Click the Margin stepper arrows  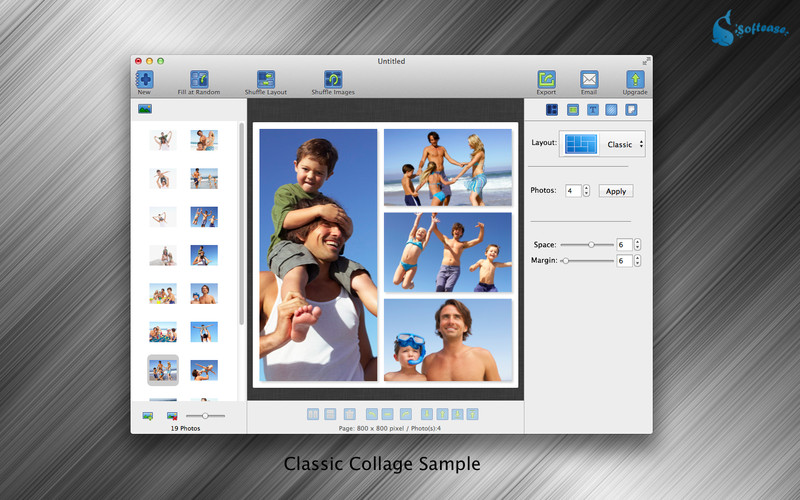(x=637, y=261)
